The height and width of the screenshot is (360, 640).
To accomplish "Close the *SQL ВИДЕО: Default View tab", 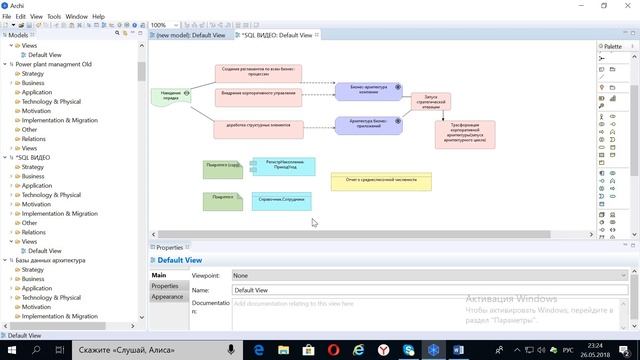I will [x=317, y=35].
